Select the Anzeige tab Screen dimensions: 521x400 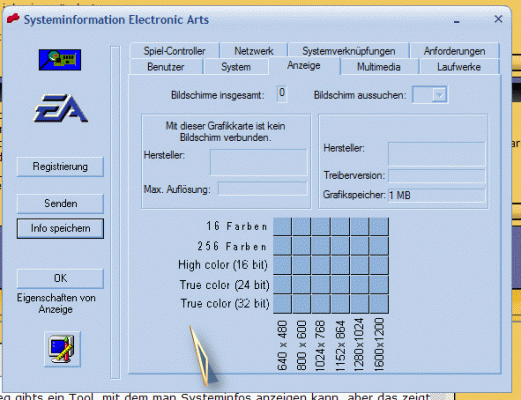point(304,65)
